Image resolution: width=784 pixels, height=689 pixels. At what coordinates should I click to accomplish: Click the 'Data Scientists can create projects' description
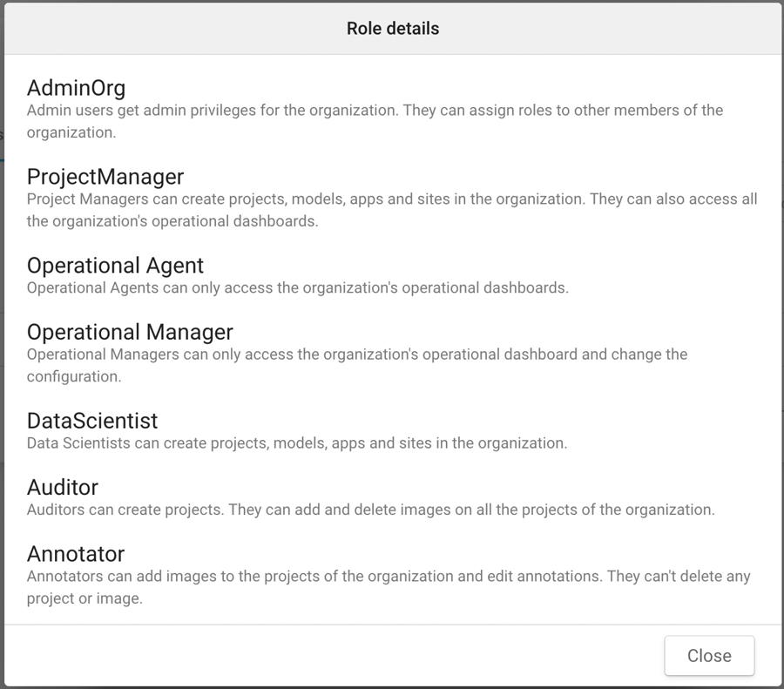296,443
